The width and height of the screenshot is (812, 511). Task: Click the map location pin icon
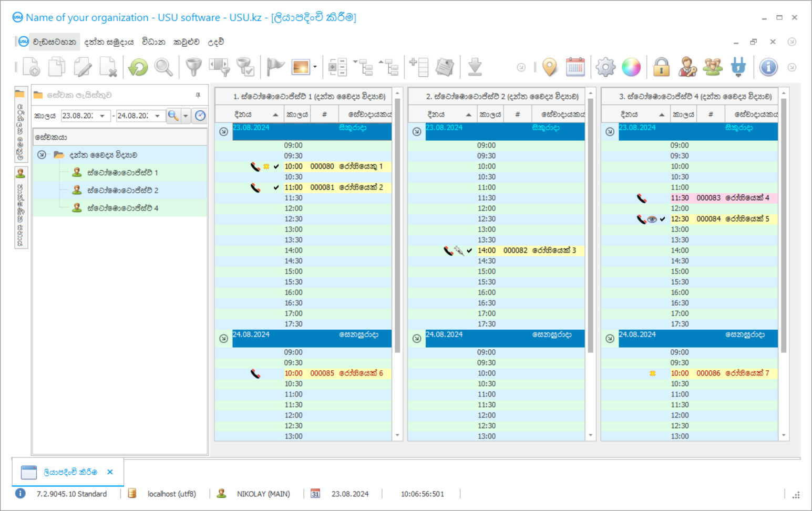(x=550, y=67)
